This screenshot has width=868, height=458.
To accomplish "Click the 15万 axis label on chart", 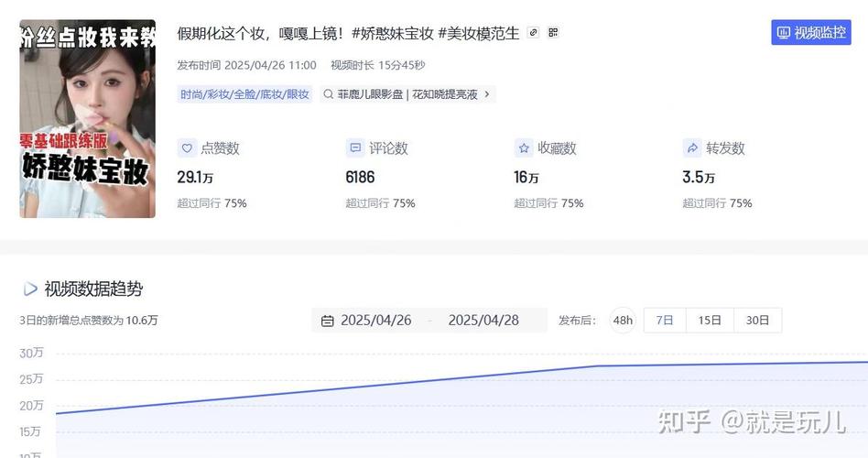I will 30,431.
